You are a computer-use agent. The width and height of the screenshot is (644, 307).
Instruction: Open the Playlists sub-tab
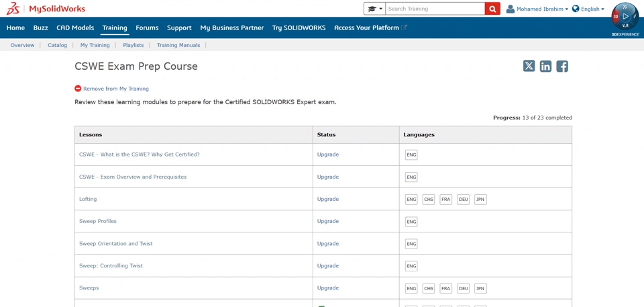pyautogui.click(x=133, y=45)
